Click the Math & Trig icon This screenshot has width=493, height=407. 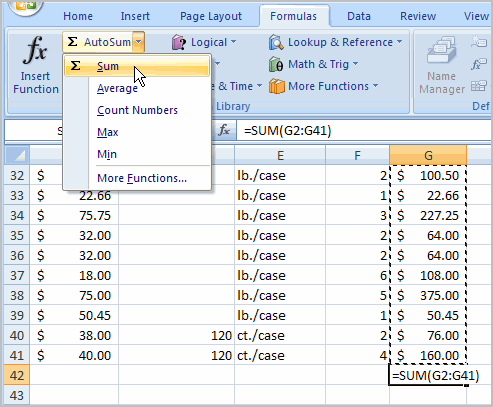pos(276,64)
